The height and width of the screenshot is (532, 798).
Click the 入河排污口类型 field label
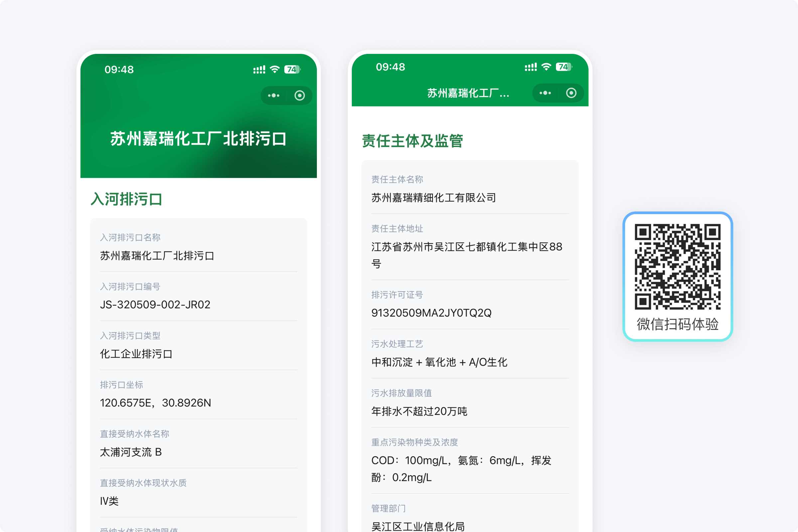tap(130, 336)
